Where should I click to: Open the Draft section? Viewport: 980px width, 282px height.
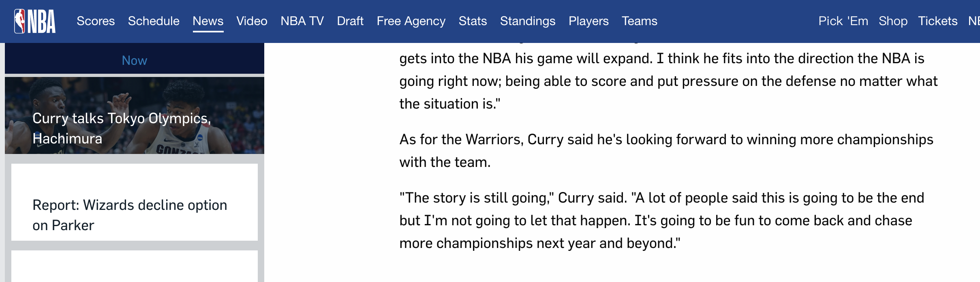pos(350,21)
